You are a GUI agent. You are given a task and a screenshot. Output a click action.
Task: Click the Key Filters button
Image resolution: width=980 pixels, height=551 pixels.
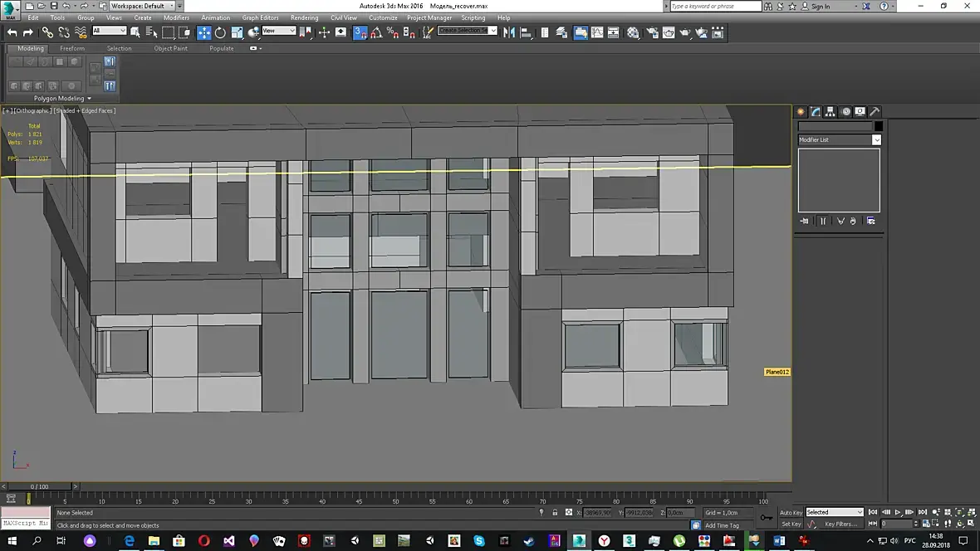point(840,524)
